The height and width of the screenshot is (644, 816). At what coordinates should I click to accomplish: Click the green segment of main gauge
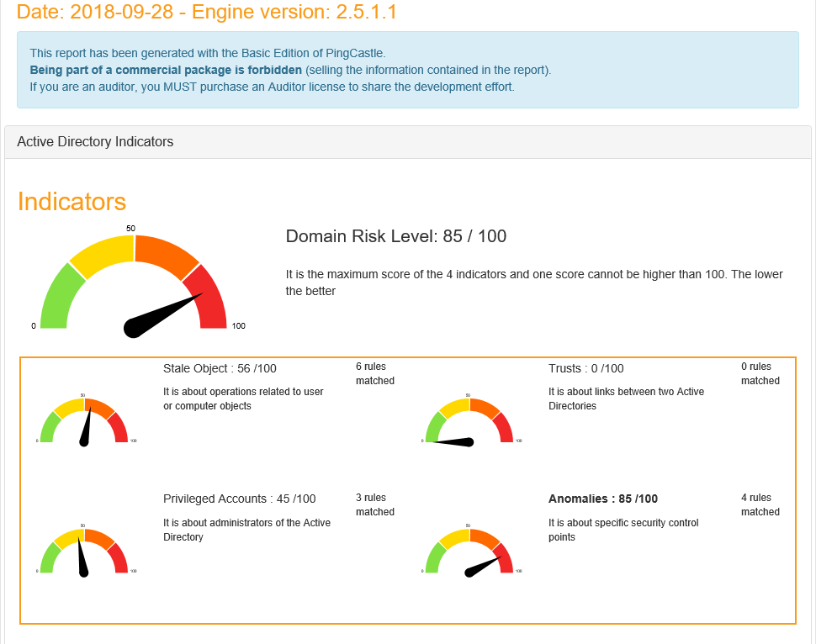(x=57, y=298)
